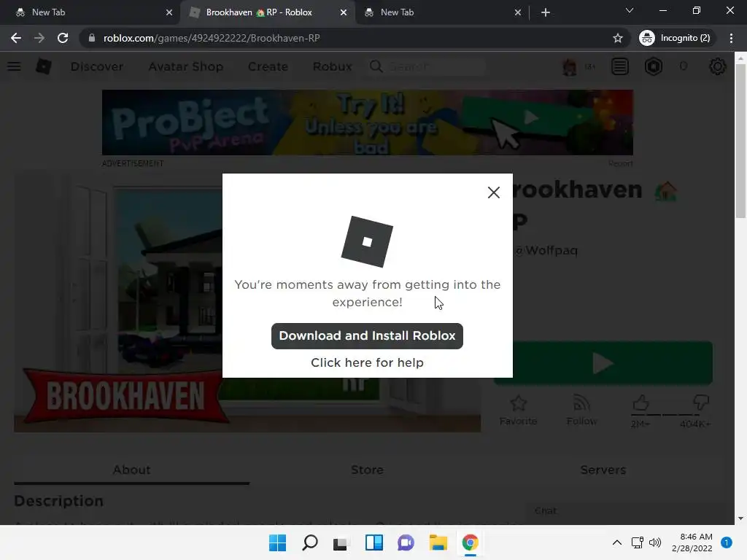Open the volume control in tray
This screenshot has height=560, width=747.
point(655,542)
